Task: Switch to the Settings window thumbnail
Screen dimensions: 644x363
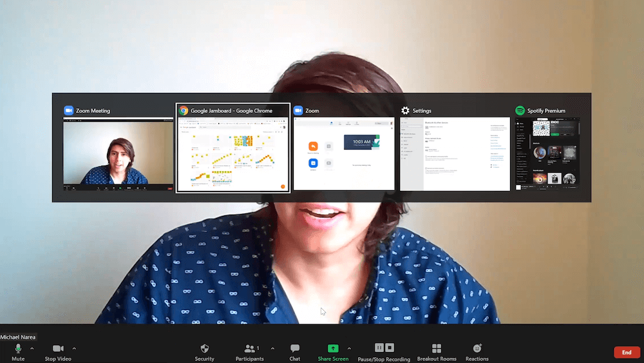Action: tap(455, 153)
